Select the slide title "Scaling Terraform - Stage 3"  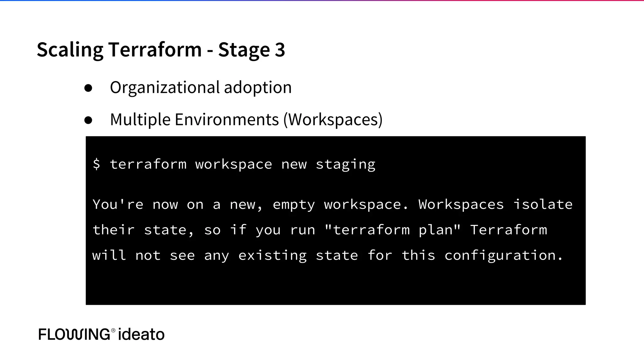(161, 50)
